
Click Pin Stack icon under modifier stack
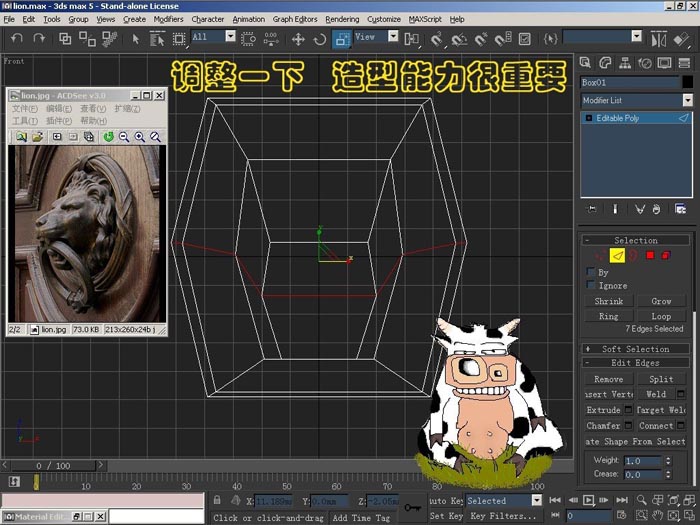click(x=592, y=209)
